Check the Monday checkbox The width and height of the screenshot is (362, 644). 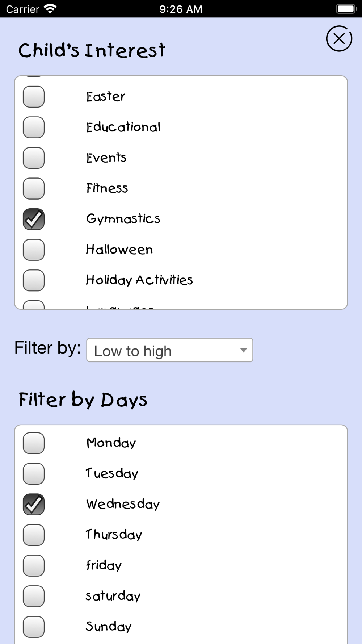(x=34, y=443)
